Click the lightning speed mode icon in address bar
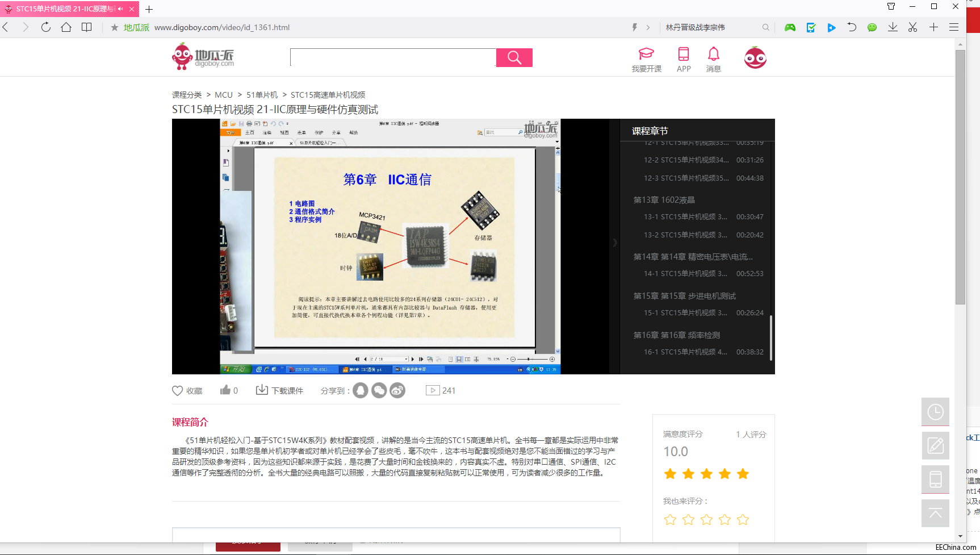 tap(635, 27)
